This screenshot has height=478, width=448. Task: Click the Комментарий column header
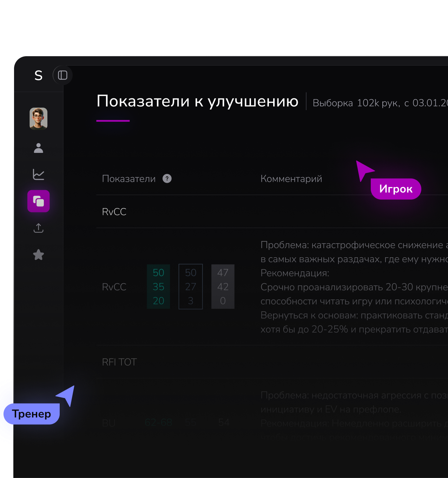coord(291,179)
